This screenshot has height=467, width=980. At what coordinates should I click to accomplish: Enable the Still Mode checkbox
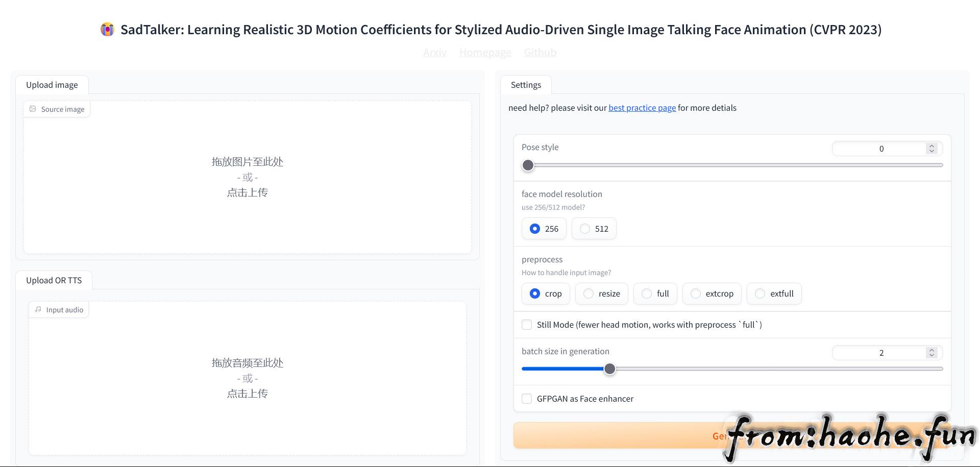527,325
